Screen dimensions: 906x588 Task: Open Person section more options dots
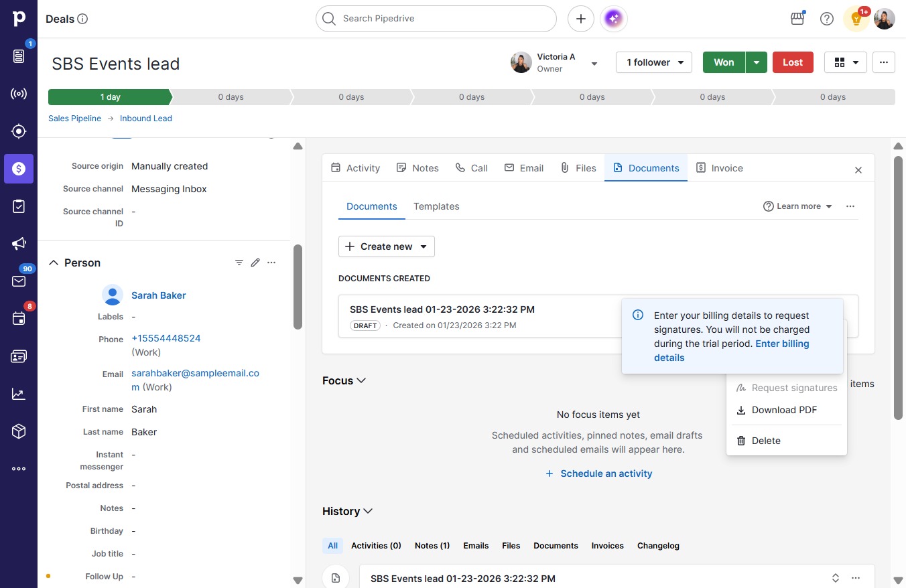pyautogui.click(x=271, y=263)
